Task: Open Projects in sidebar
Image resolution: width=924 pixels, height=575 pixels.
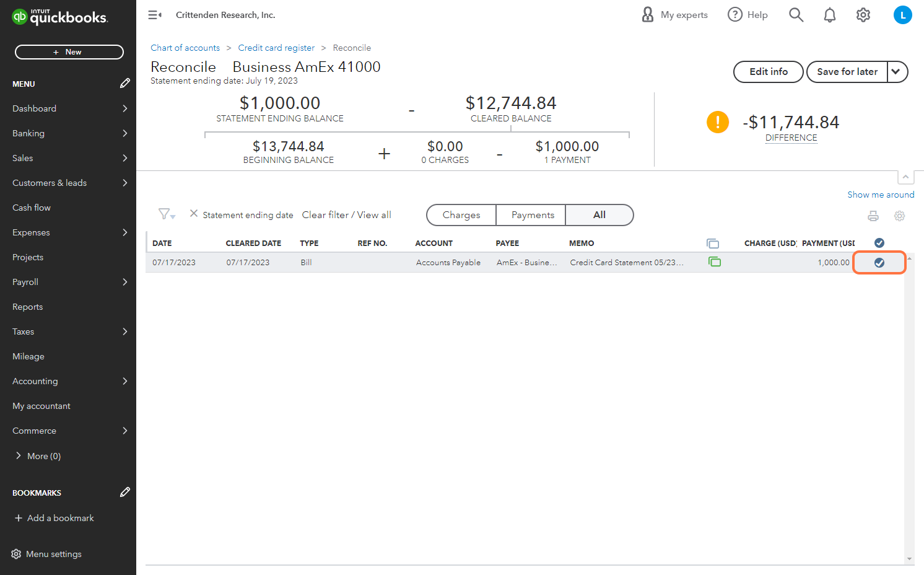Action: click(28, 257)
